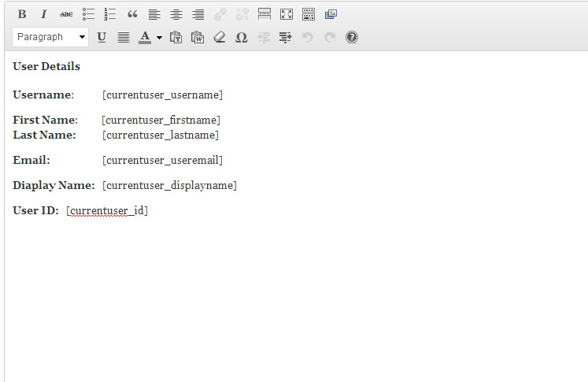Click the redo arrow

click(330, 37)
